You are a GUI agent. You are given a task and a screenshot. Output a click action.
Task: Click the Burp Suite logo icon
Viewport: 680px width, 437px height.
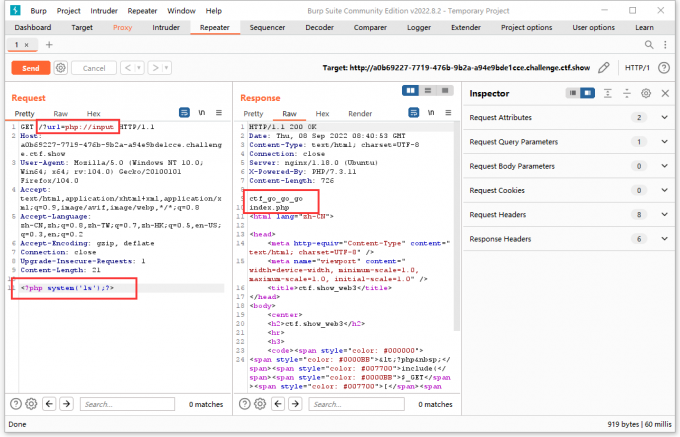pos(15,10)
